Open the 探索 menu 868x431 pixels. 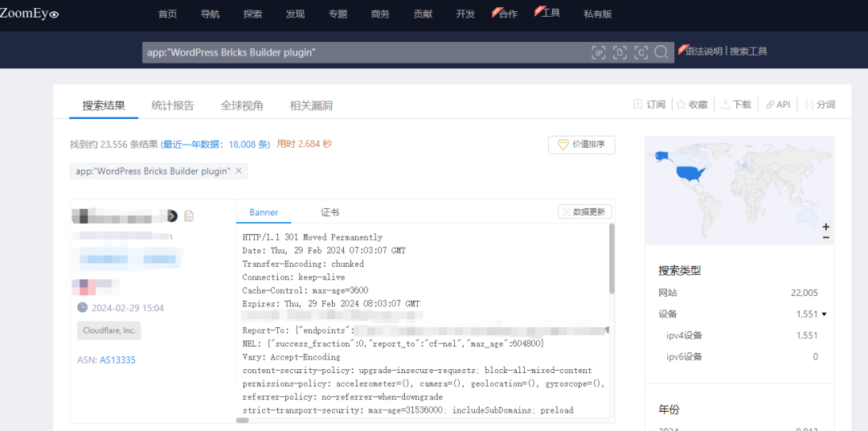[x=252, y=14]
